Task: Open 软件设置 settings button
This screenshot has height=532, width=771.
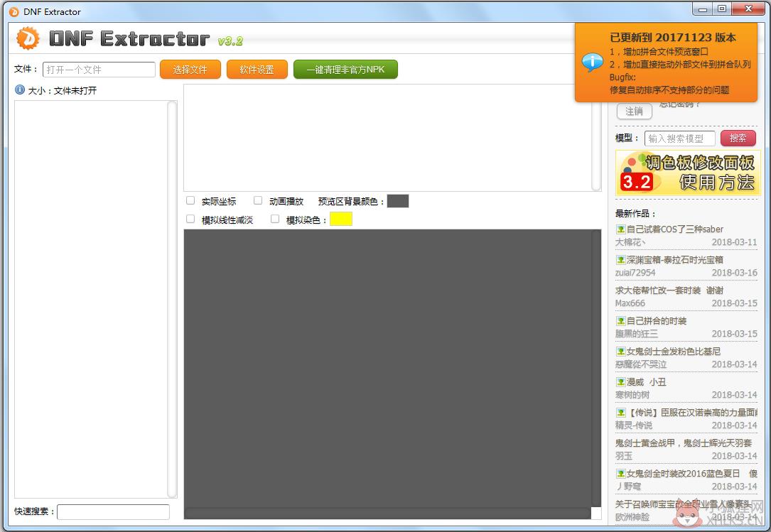Action: point(257,70)
